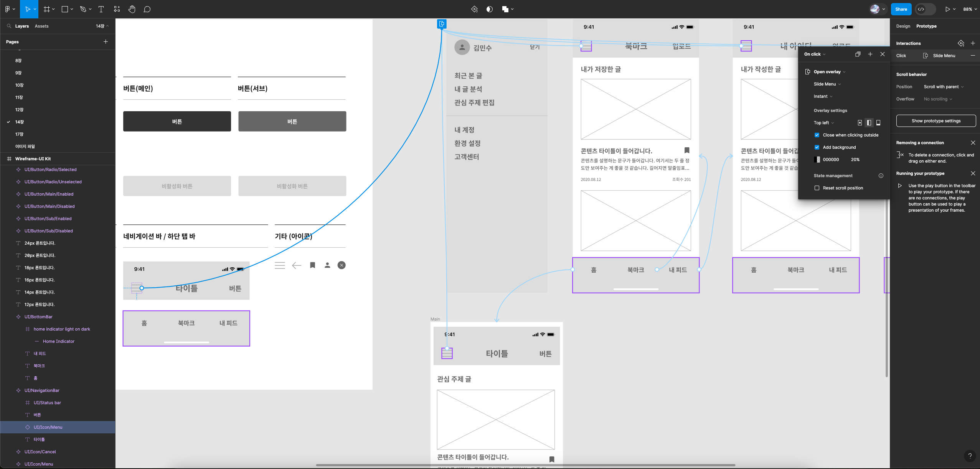Select the Hand tool in toolbar

coord(132,9)
